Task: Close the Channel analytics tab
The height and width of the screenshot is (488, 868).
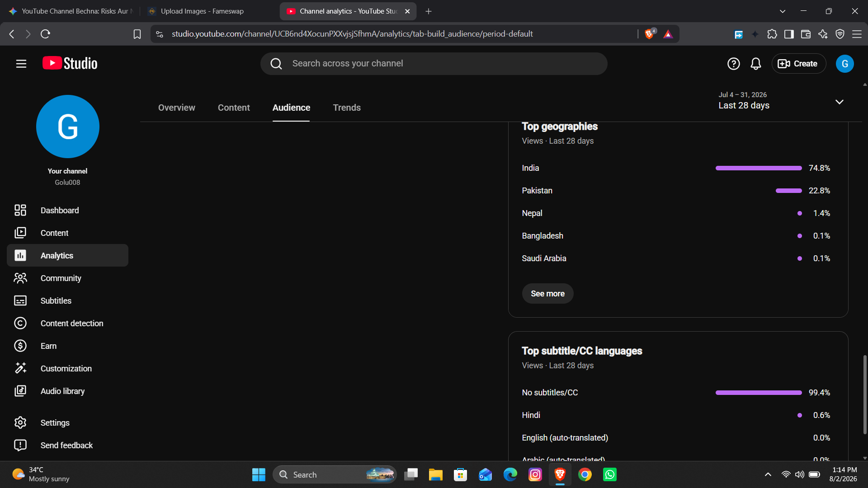Action: point(407,11)
